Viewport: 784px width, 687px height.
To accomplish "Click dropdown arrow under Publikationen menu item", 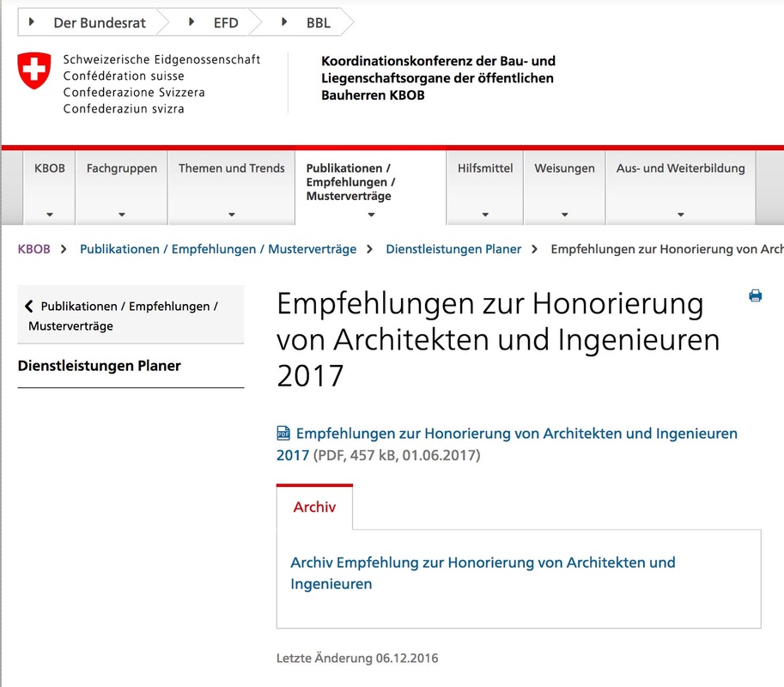I will point(371,215).
